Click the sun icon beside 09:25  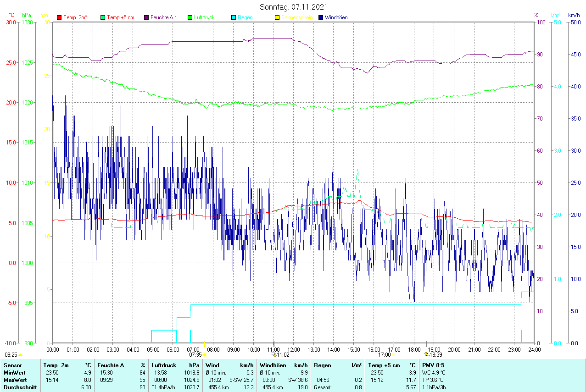pyautogui.click(x=21, y=355)
